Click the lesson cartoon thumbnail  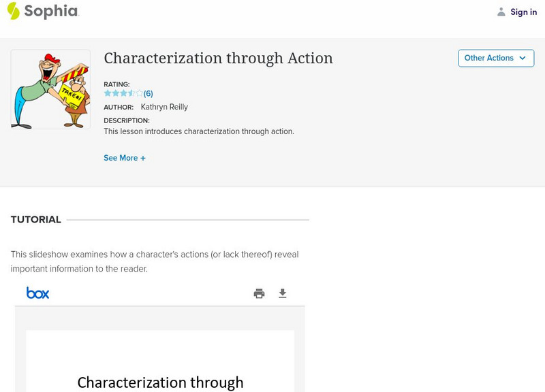50,89
